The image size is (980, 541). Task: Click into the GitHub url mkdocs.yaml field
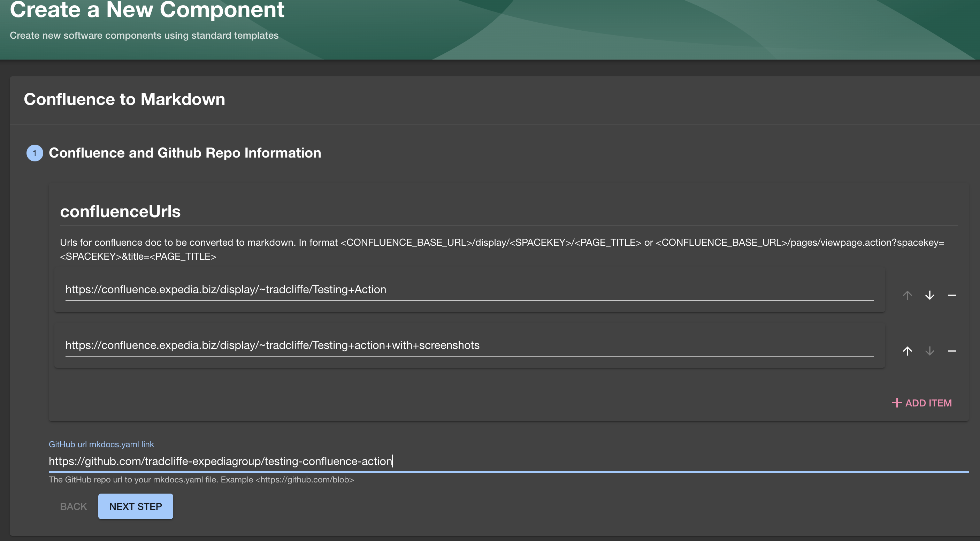pos(508,461)
